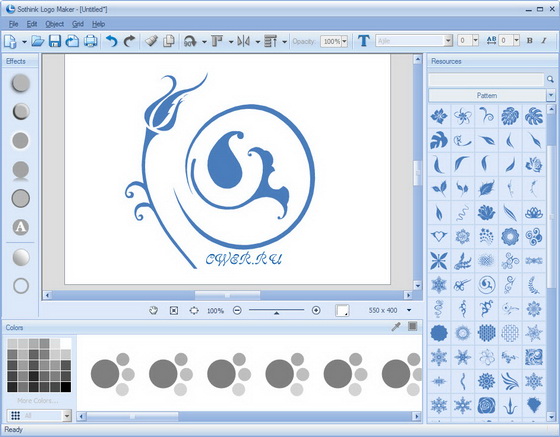This screenshot has width=560, height=437.
Task: Select the rose pattern in the bottom row
Action: click(486, 405)
